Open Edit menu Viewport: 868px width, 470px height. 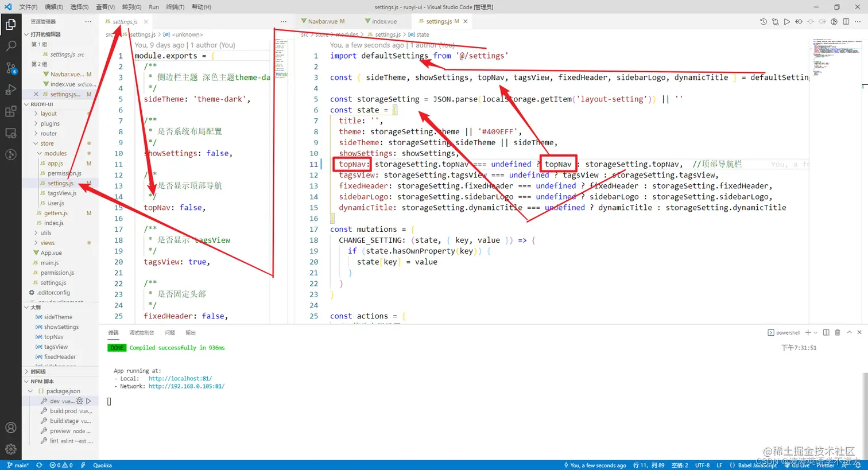point(54,7)
